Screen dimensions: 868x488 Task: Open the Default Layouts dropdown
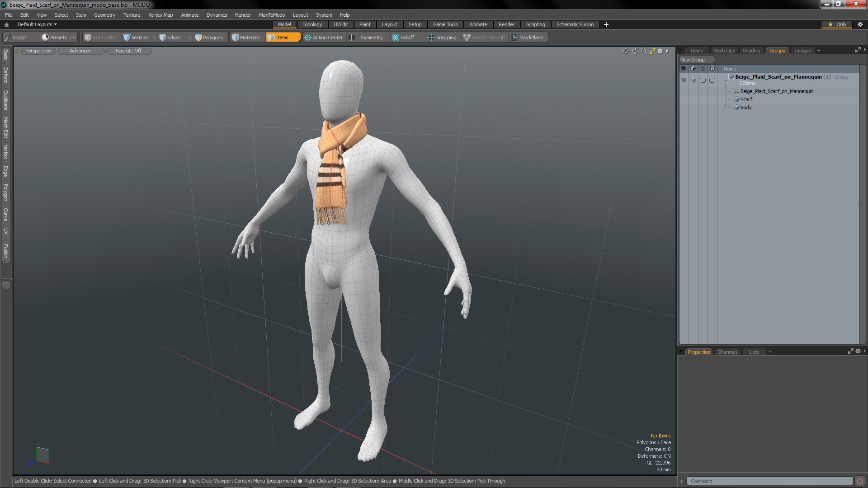(37, 24)
